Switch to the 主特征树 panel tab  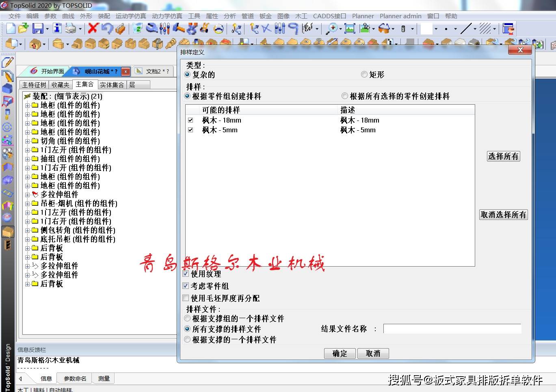pos(34,85)
